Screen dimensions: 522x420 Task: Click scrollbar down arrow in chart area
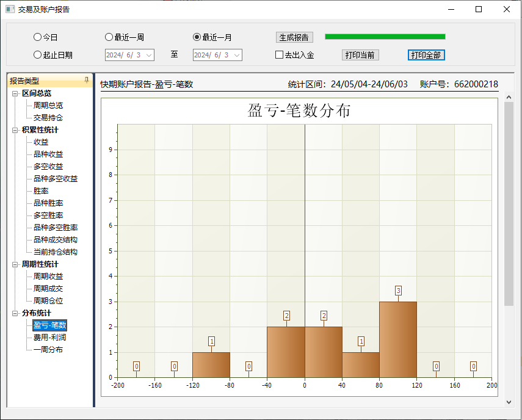(509, 402)
